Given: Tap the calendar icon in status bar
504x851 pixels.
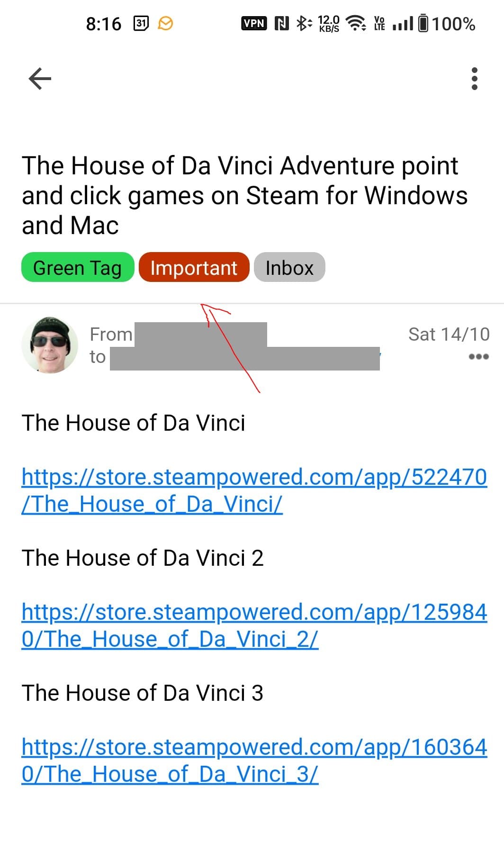Looking at the screenshot, I should tap(141, 23).
